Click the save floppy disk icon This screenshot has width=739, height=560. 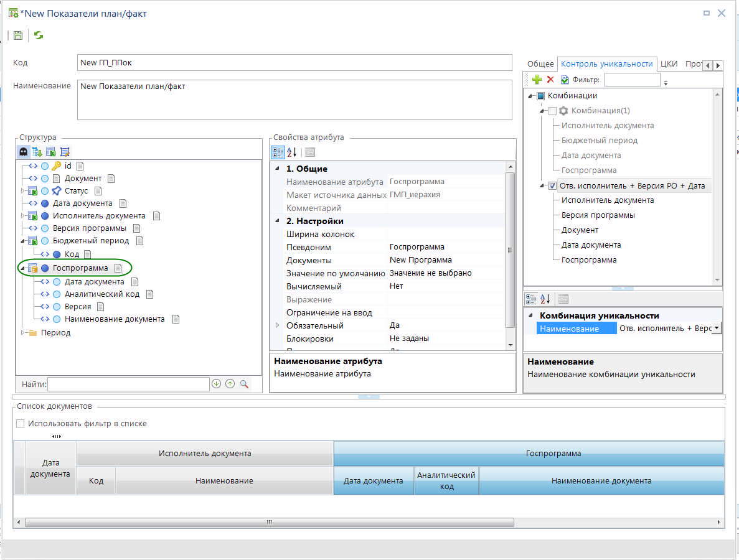18,35
